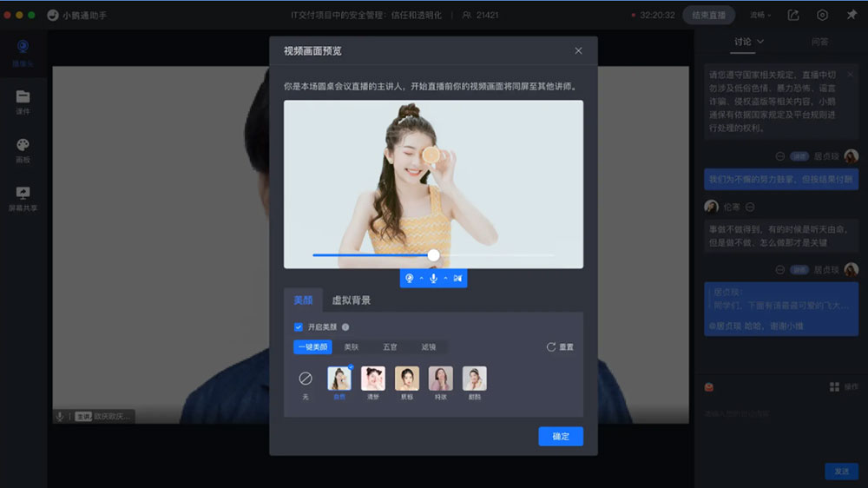Expand the 讨论 dropdown chevron
This screenshot has height=488, width=868.
[761, 42]
